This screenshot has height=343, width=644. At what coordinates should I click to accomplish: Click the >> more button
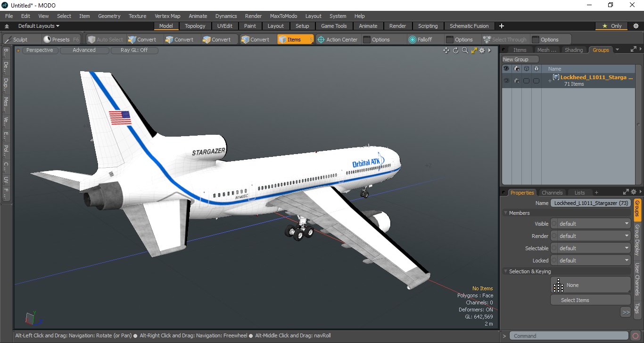pyautogui.click(x=626, y=312)
